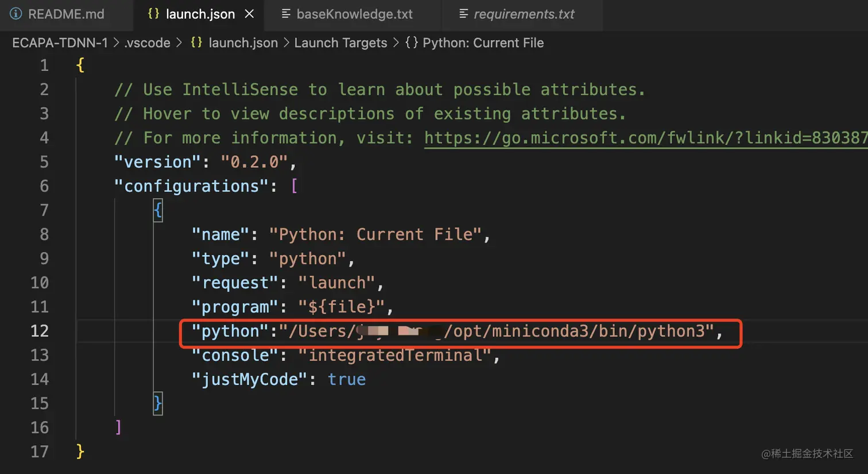Click the justMyCode true value
868x474 pixels.
coord(346,379)
